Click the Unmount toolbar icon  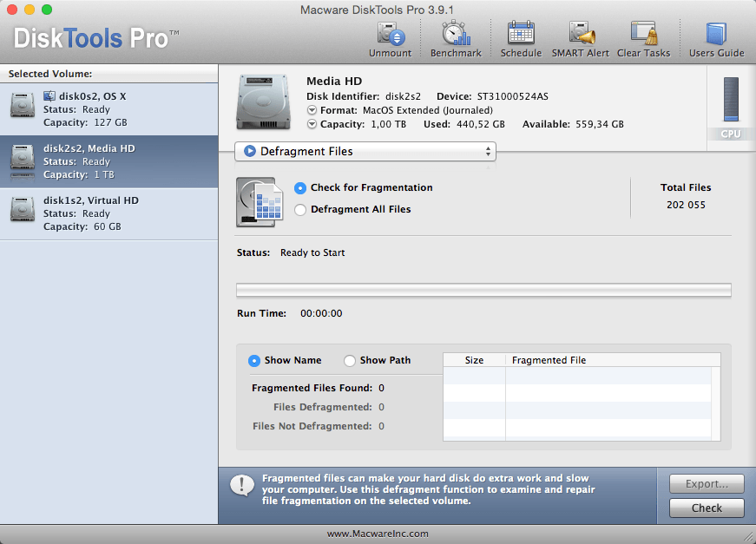[x=391, y=35]
